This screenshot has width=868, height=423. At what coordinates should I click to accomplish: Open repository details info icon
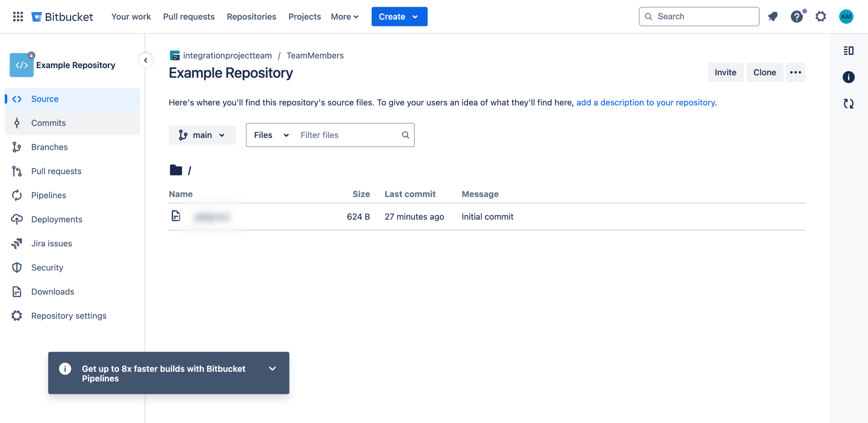[x=848, y=77]
